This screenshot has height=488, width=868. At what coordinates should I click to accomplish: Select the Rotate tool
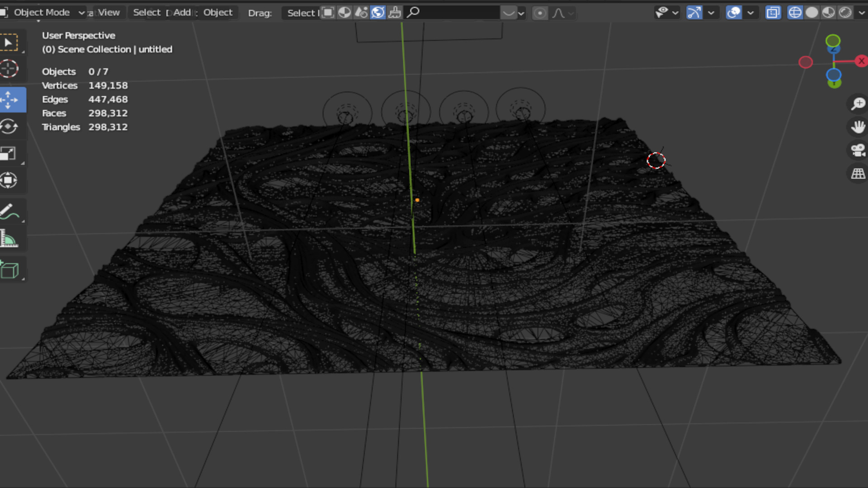click(9, 127)
